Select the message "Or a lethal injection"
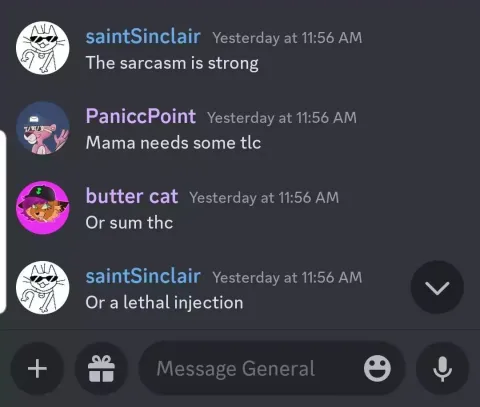The image size is (480, 407). [x=164, y=303]
